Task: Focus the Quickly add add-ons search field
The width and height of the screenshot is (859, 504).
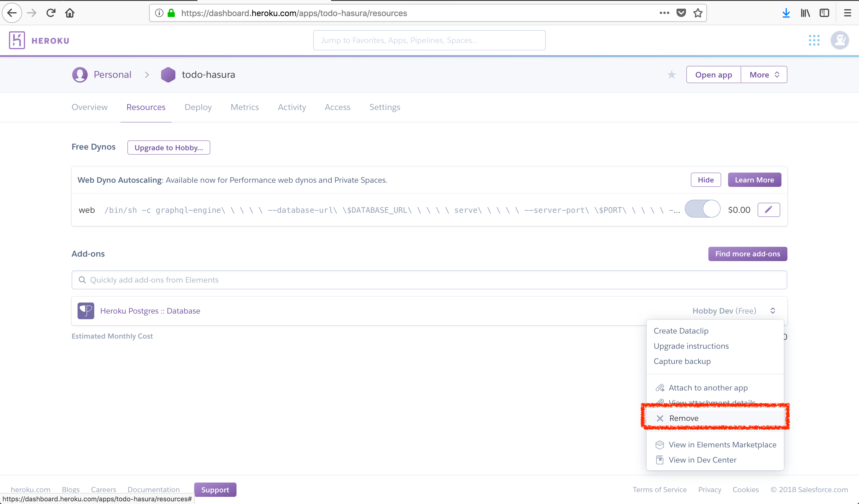Action: 429,280
